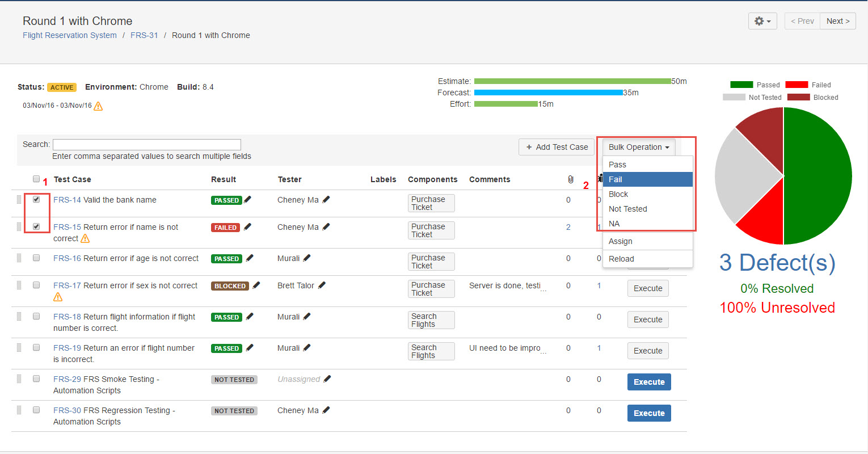
Task: Edit tester pencil next to Brett Talor
Action: point(322,285)
